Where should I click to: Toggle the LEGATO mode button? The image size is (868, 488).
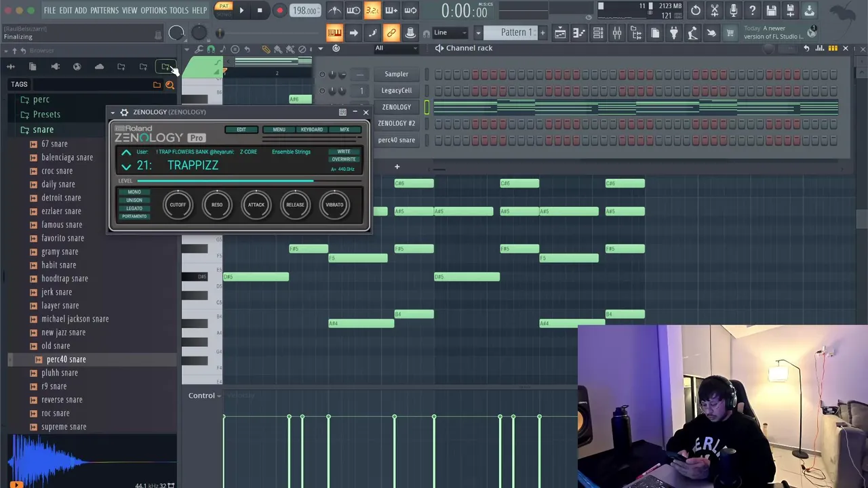[x=134, y=209]
